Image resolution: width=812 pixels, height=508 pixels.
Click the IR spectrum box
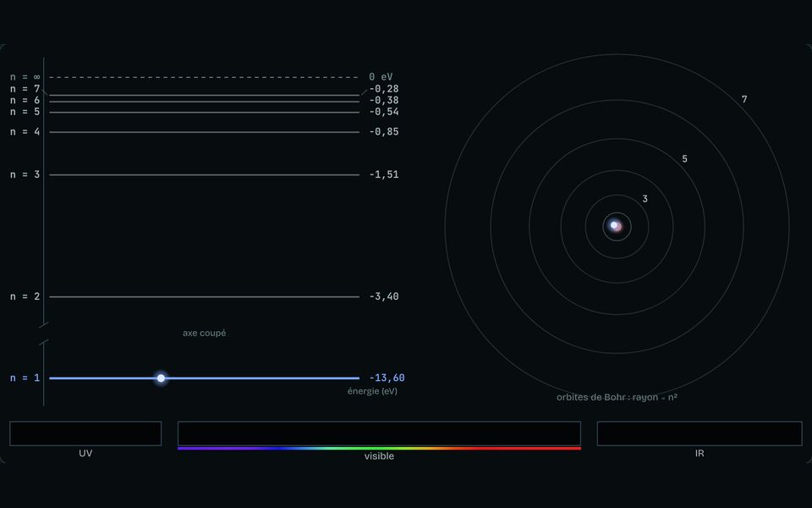700,433
